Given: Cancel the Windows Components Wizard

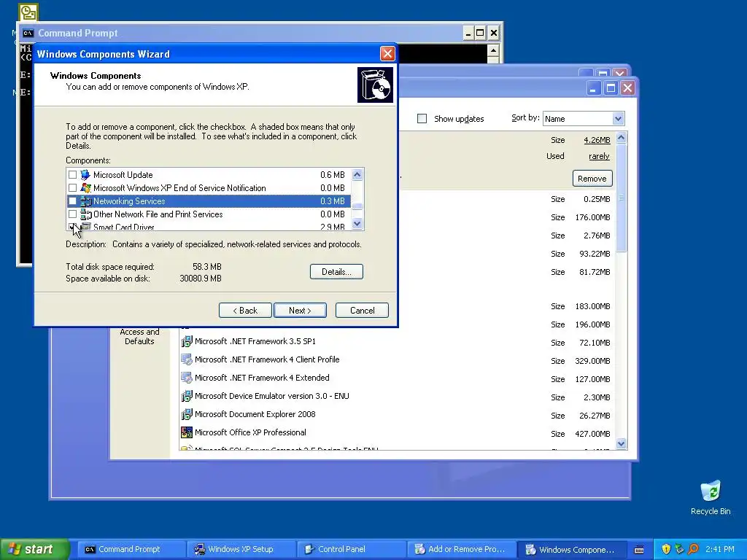Looking at the screenshot, I should (362, 311).
